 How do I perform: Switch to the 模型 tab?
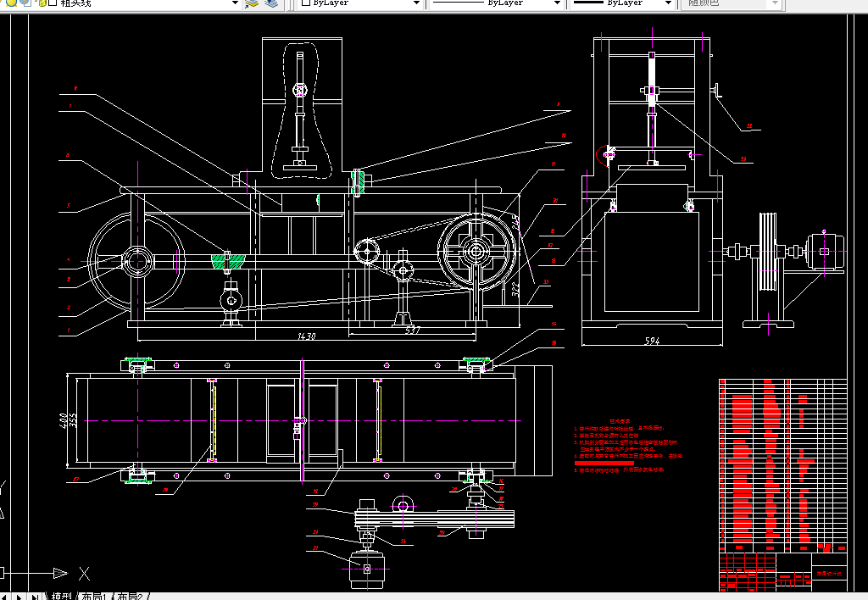point(61,596)
